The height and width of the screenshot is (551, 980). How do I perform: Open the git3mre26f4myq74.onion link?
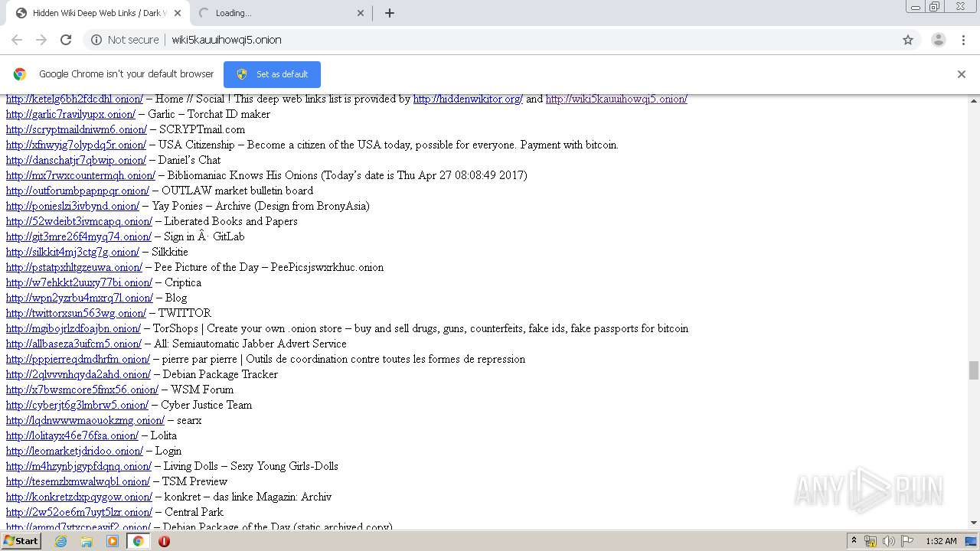pyautogui.click(x=79, y=236)
